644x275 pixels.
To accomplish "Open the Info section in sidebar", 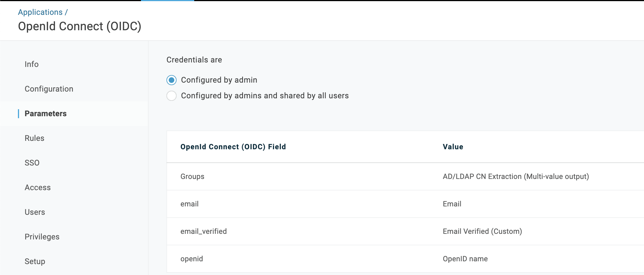I will 31,64.
